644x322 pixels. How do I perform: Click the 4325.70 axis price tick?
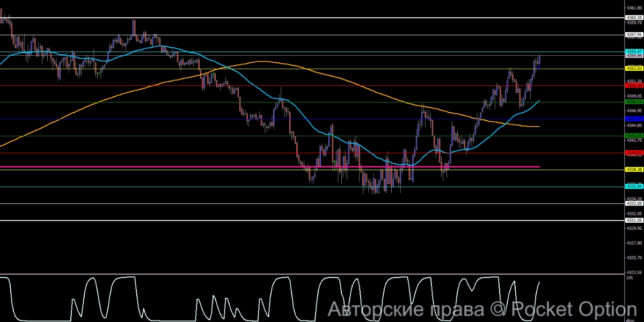[x=634, y=258]
